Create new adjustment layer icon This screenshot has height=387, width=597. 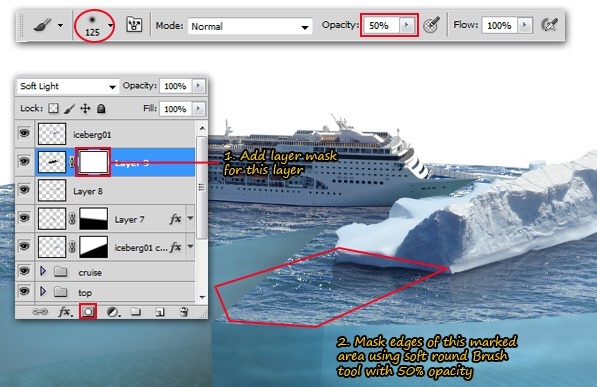(x=113, y=312)
